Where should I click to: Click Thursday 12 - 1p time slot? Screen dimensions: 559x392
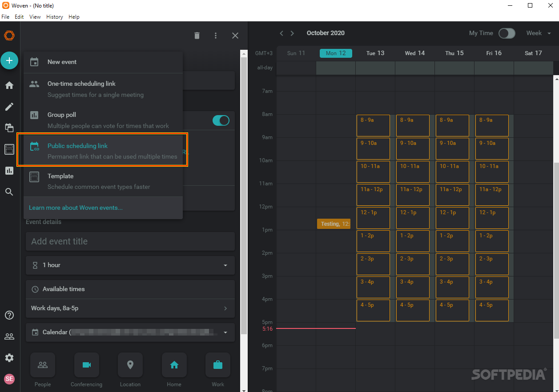coord(452,218)
